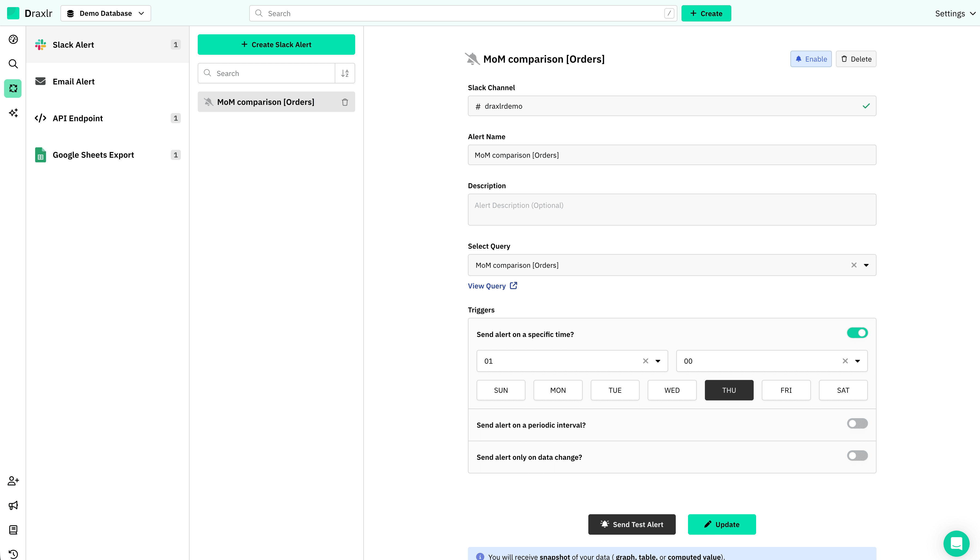Click Create Slack Alert button

[x=276, y=45]
